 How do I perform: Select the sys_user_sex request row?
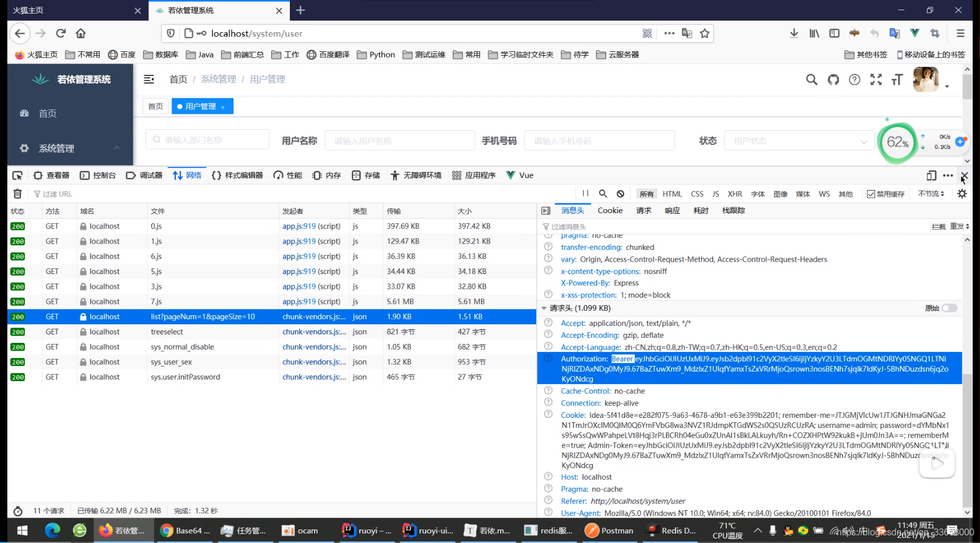coord(272,362)
